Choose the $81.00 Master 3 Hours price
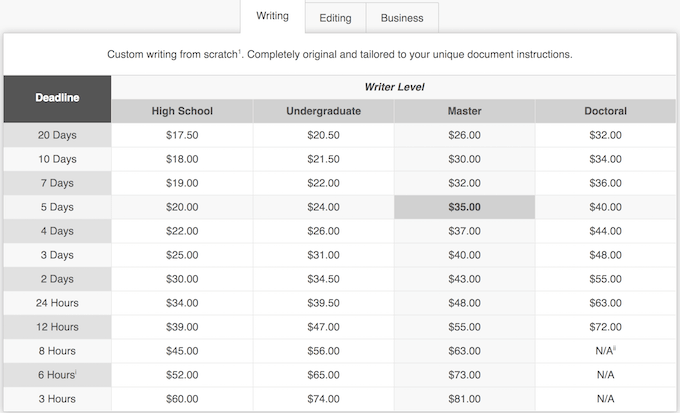Image resolution: width=680 pixels, height=413 pixels. point(464,399)
